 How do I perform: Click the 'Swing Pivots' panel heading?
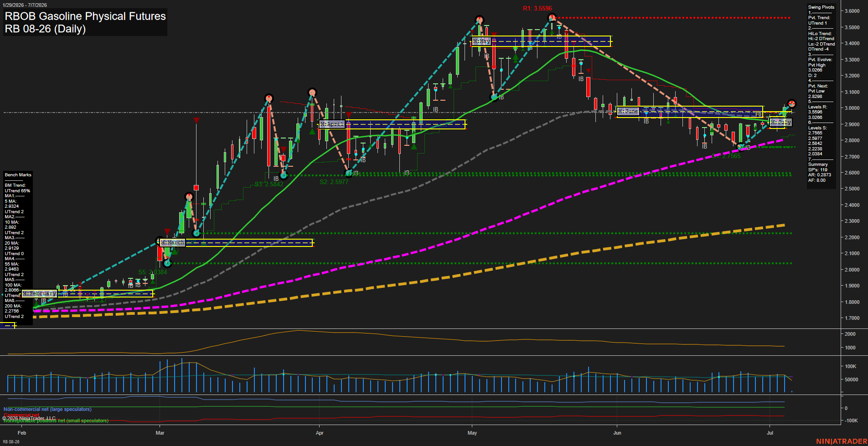[821, 7]
